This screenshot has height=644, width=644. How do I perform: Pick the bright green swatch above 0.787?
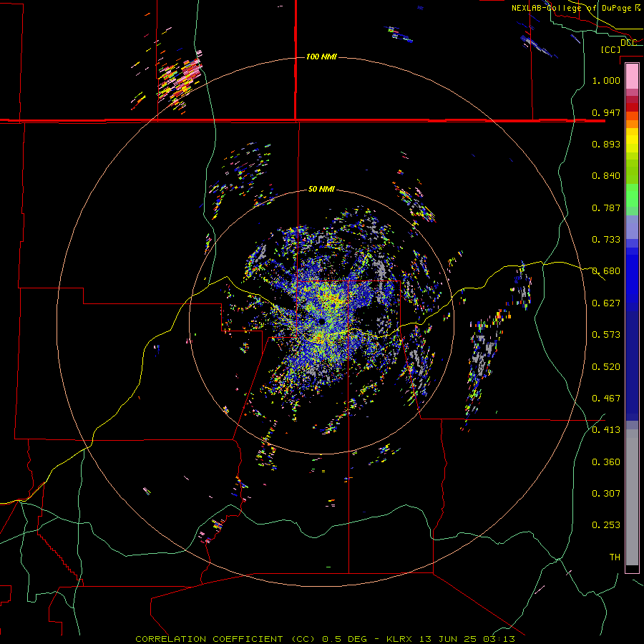click(632, 195)
